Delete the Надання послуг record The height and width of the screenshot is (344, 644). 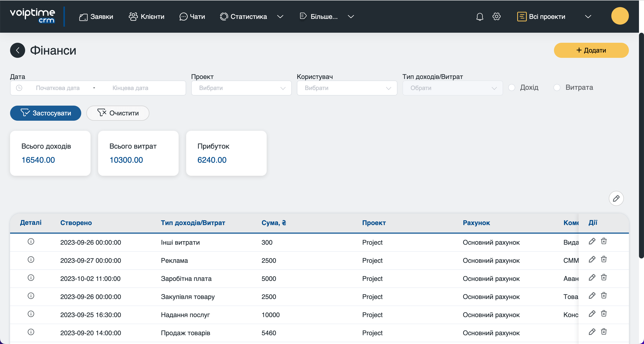(604, 314)
